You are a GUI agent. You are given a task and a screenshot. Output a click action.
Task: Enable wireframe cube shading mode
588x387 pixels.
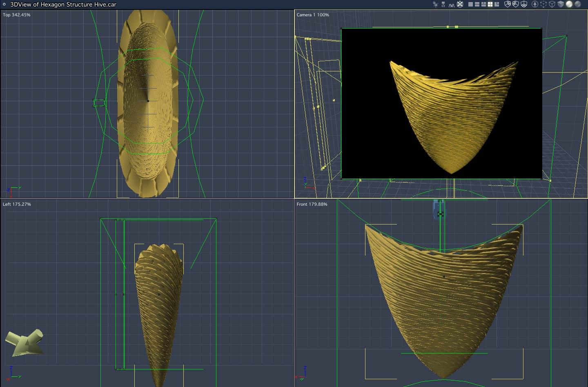click(552, 4)
